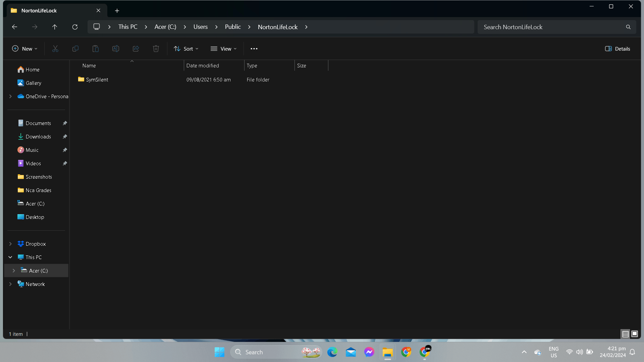Go up one folder level
644x362 pixels.
pyautogui.click(x=55, y=27)
